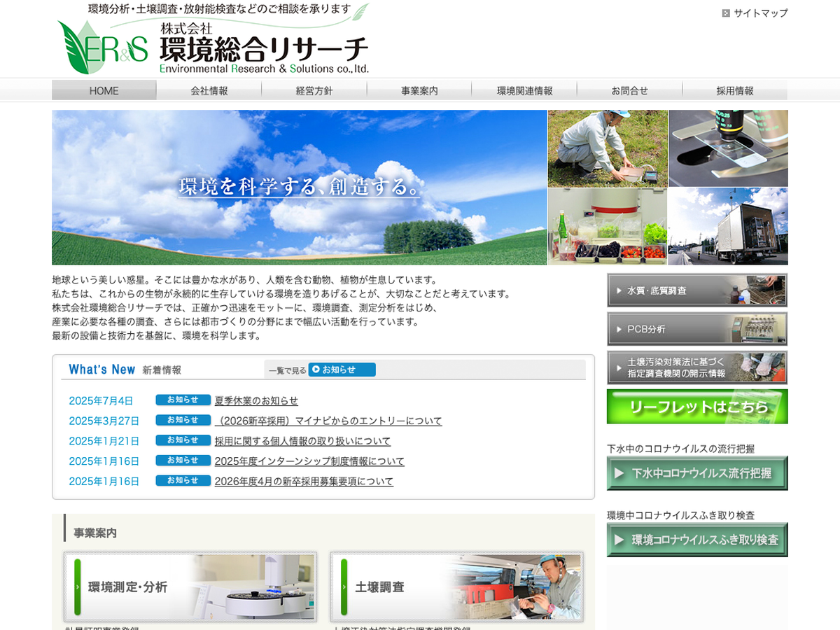
Task: Open 2025年度インターンシップ制度情報について link
Action: 309,461
